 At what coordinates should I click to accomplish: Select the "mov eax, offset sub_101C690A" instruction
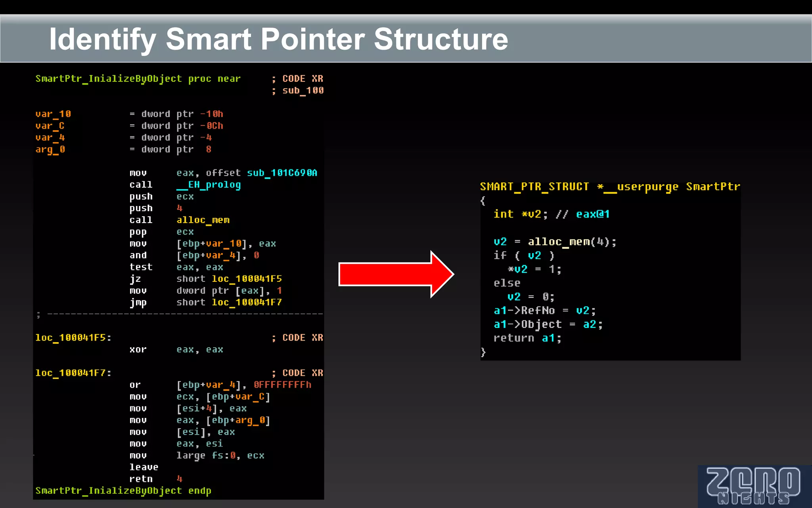(223, 173)
